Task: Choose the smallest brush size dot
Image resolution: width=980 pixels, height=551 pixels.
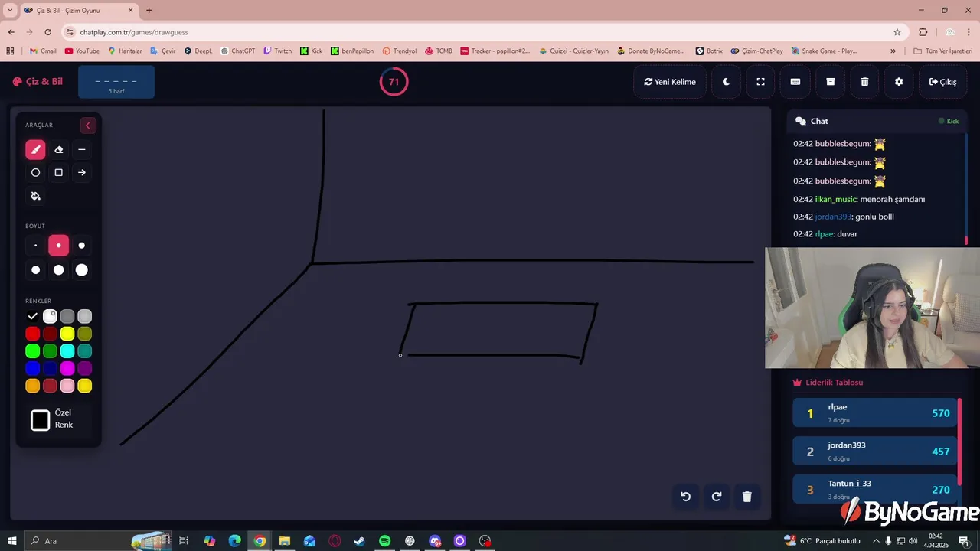Action: (35, 246)
